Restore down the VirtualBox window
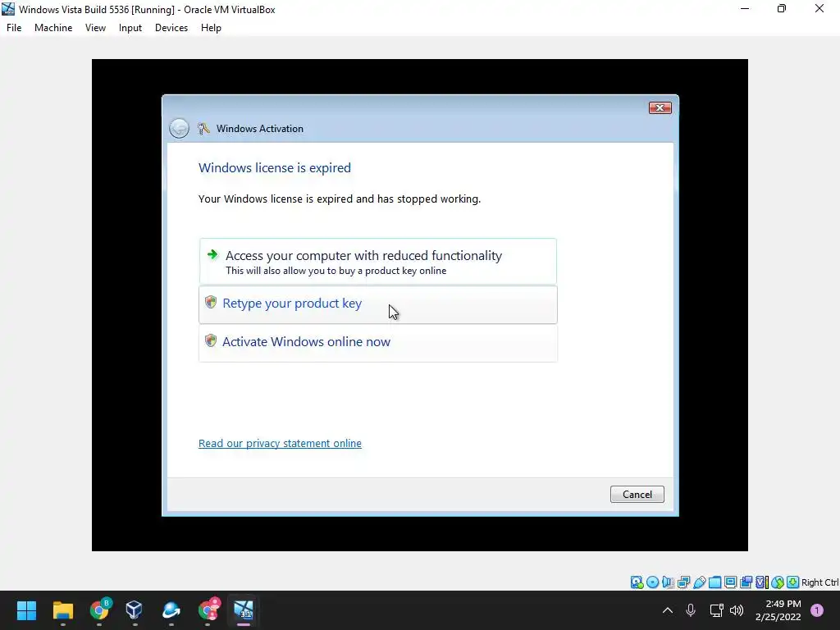This screenshot has height=630, width=840. coord(782,8)
